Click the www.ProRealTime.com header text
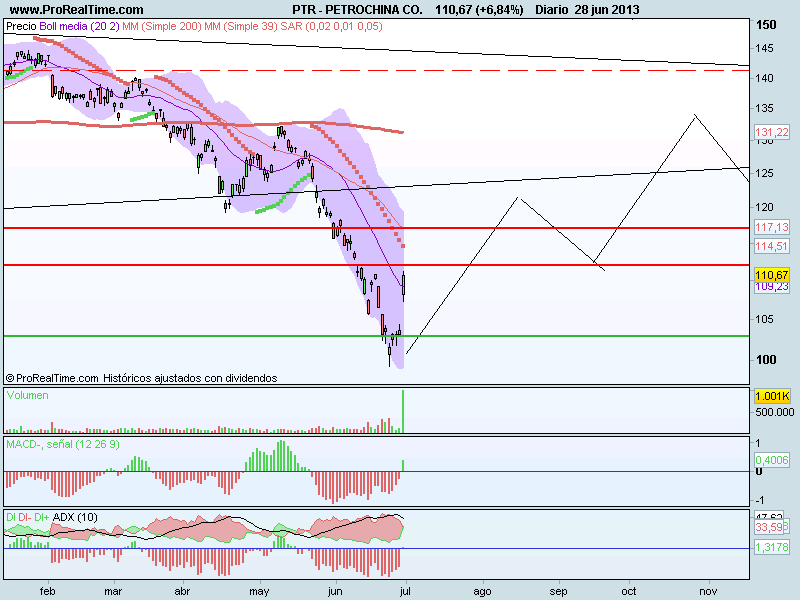Viewport: 800px width, 600px height. pos(77,10)
